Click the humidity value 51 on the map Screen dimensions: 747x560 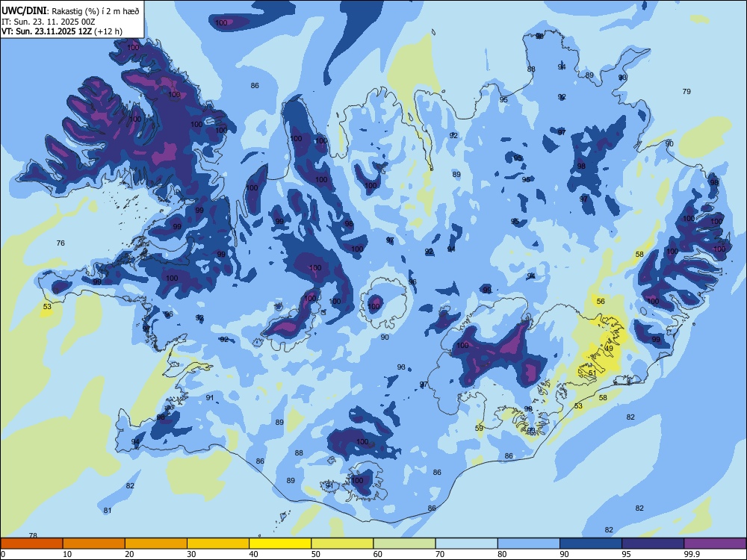tap(592, 373)
